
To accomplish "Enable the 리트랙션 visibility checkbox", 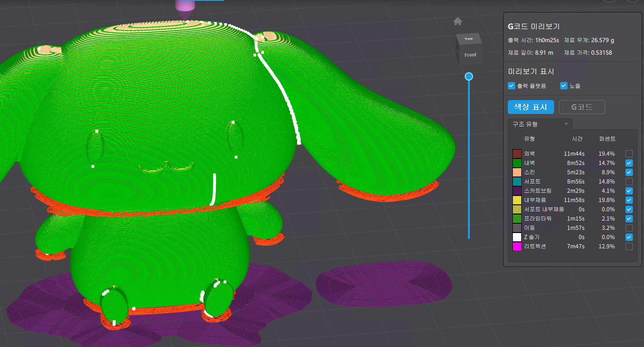I will (629, 246).
